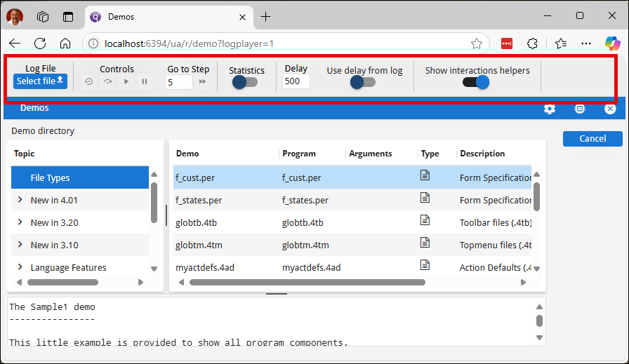Click the restart log playback icon
This screenshot has height=364, width=629.
[89, 82]
